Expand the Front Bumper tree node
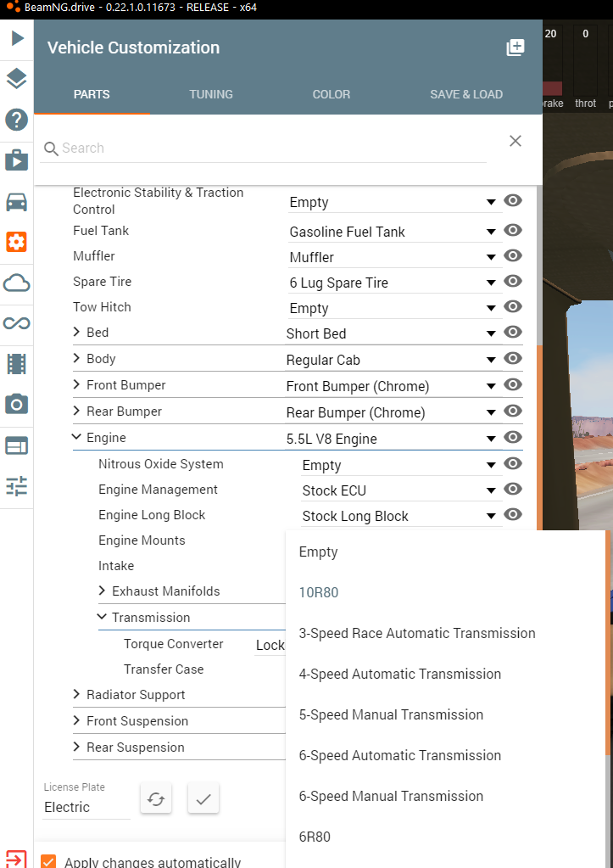 [76, 384]
